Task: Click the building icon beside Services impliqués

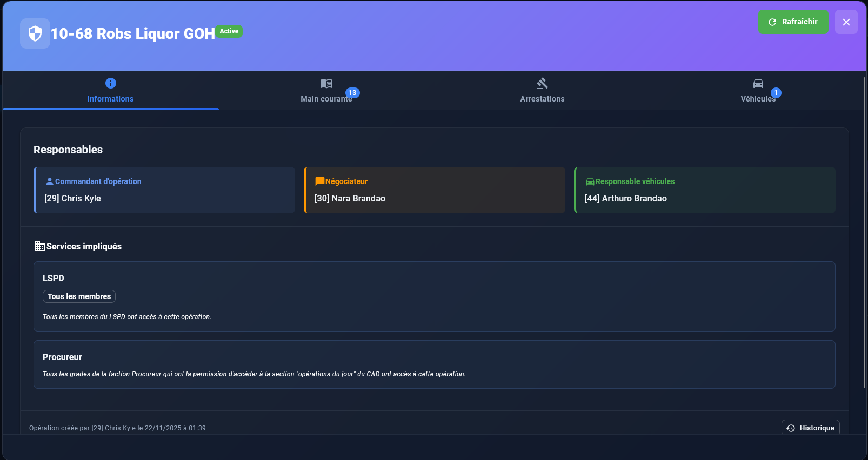Action: pyautogui.click(x=39, y=246)
